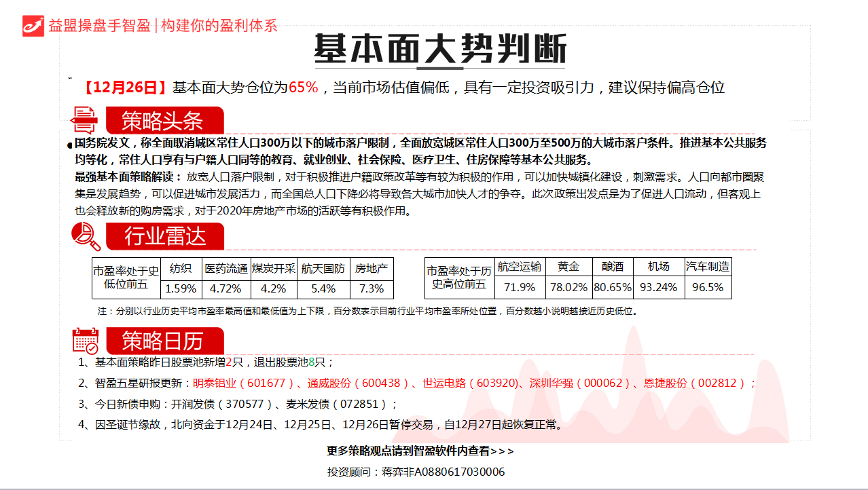Click the 汽车制造 column header in high-valuation table

point(708,267)
